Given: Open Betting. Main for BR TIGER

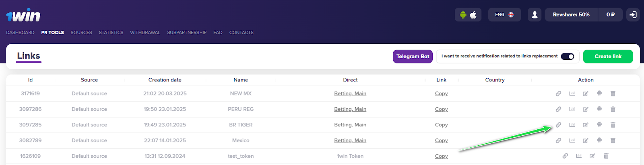Looking at the screenshot, I should point(350,125).
